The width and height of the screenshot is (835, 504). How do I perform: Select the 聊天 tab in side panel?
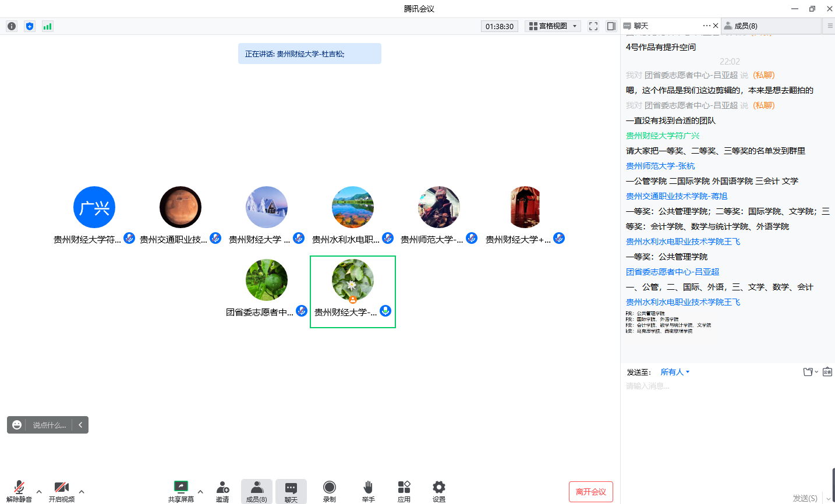641,26
